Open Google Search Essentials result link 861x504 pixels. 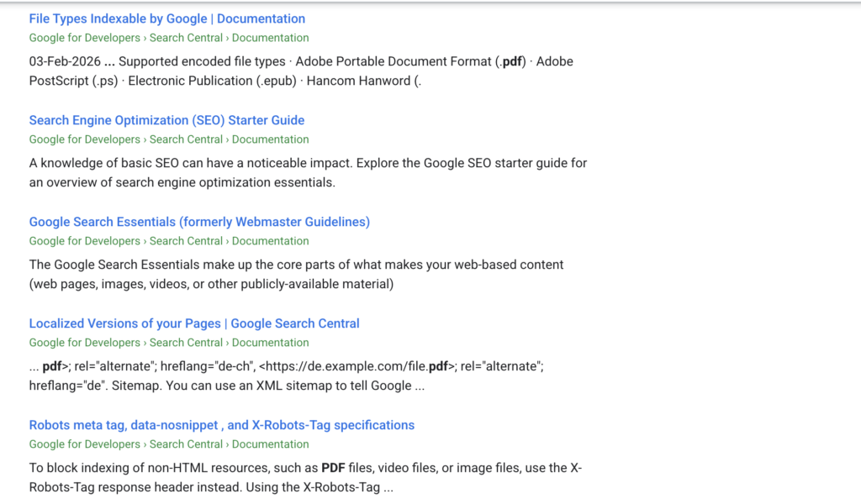point(199,222)
